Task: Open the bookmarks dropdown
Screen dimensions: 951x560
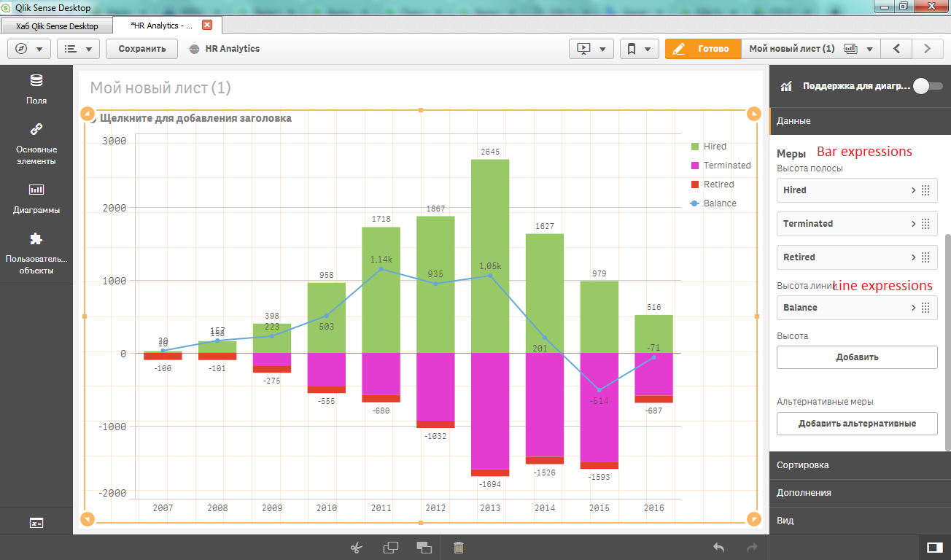Action: tap(638, 49)
